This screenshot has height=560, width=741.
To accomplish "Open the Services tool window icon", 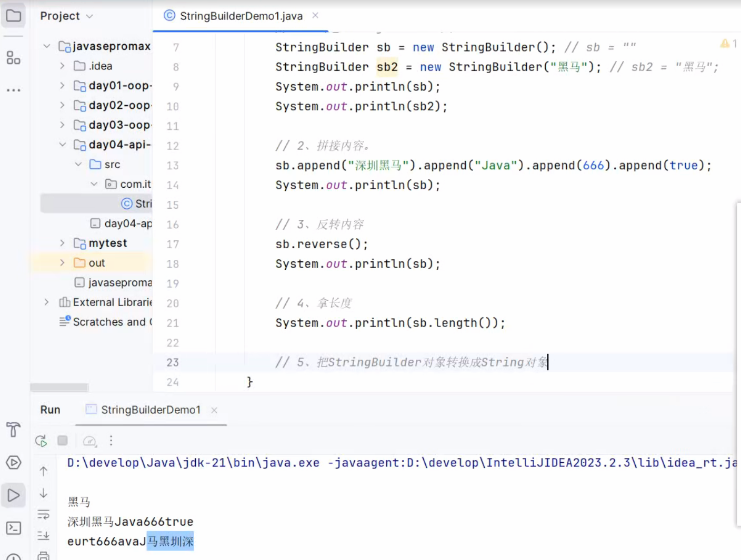I will pyautogui.click(x=13, y=463).
